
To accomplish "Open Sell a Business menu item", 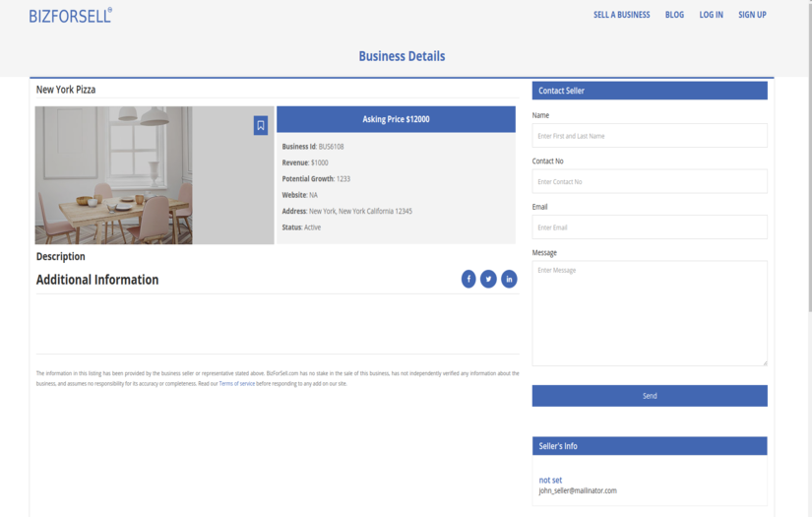I will (x=621, y=15).
